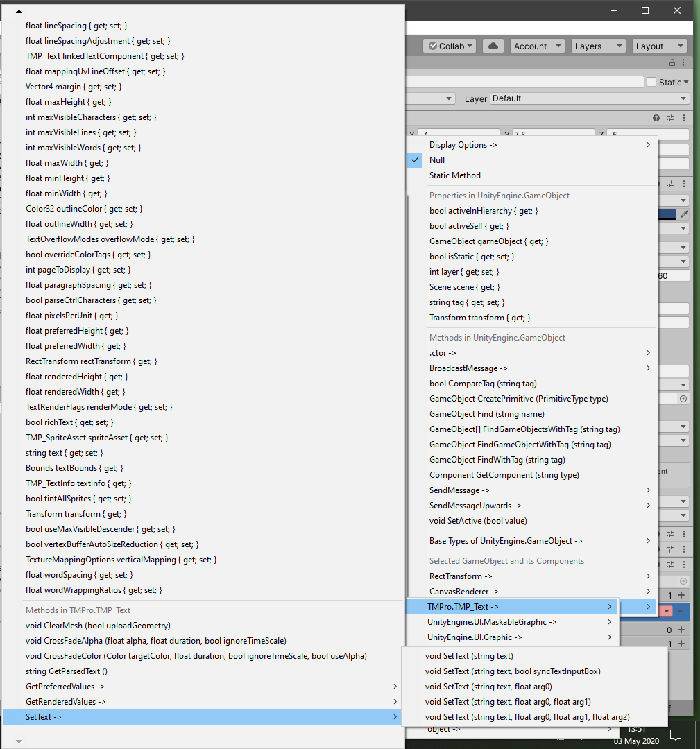The image size is (700, 749).
Task: Expand SendMessage submenu
Action: (x=532, y=490)
